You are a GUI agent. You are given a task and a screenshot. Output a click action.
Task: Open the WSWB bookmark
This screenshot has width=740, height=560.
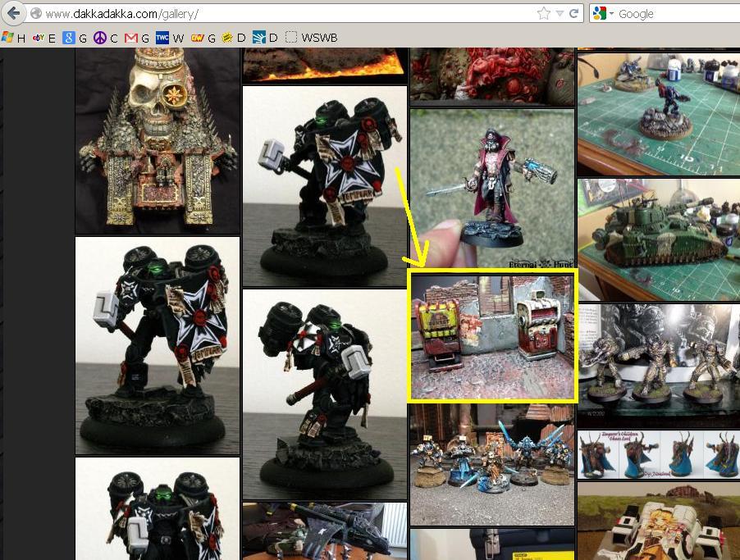(312, 38)
